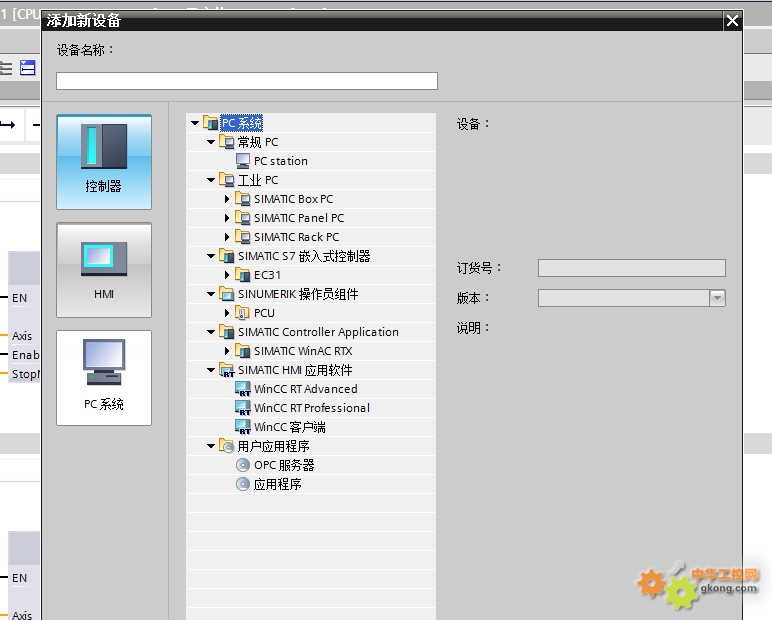Click the lines icon in the background window's toolbar

point(6,68)
